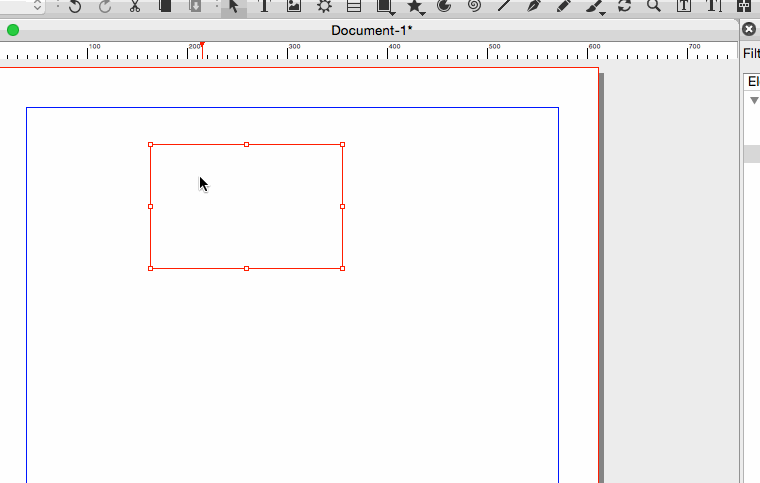Viewport: 760px width, 483px height.
Task: Open the Shape tool dropdown arrow
Action: click(x=393, y=13)
